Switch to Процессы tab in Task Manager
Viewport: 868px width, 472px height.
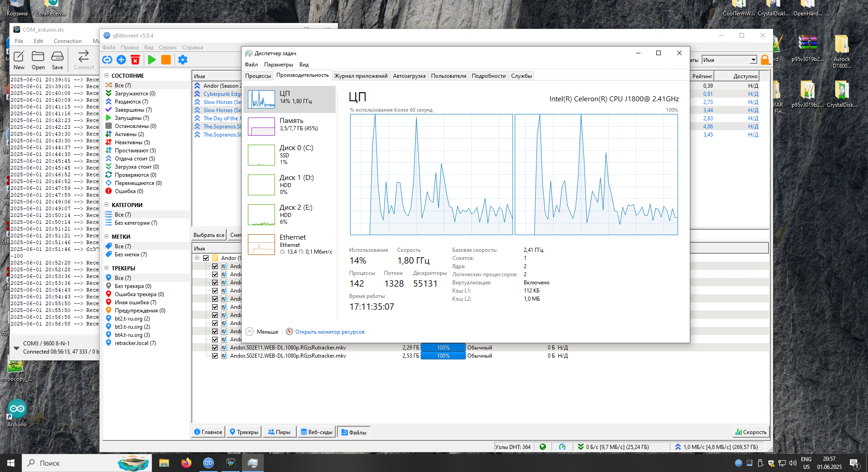[x=258, y=76]
